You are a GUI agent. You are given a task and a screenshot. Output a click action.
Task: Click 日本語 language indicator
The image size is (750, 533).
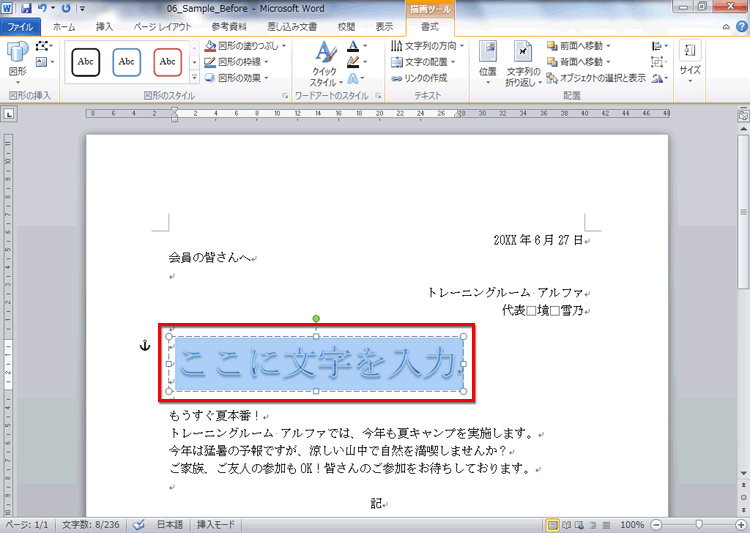170,525
